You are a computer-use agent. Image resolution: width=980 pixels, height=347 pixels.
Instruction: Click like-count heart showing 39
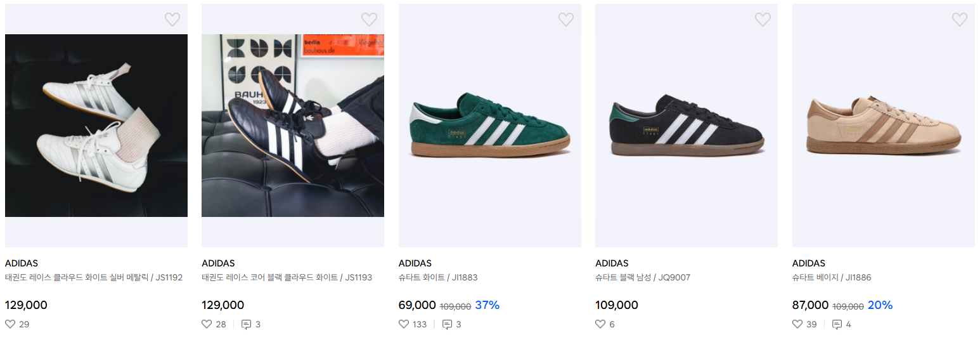[797, 324]
